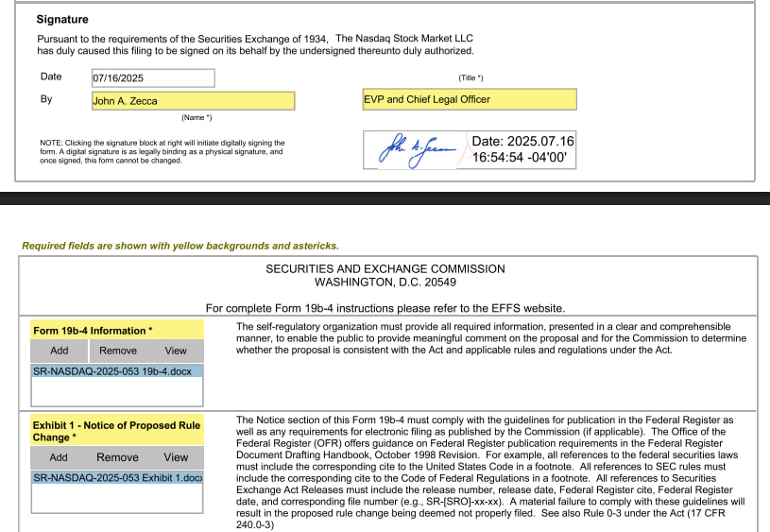The image size is (770, 532).
Task: Click the digital signature block
Action: click(470, 150)
